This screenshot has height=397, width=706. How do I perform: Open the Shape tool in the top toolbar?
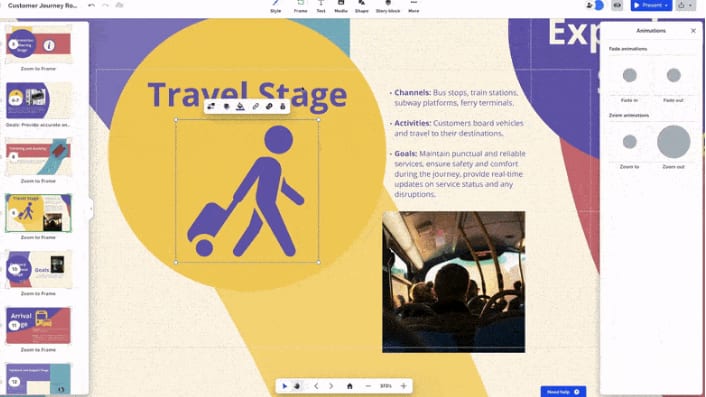(x=362, y=6)
